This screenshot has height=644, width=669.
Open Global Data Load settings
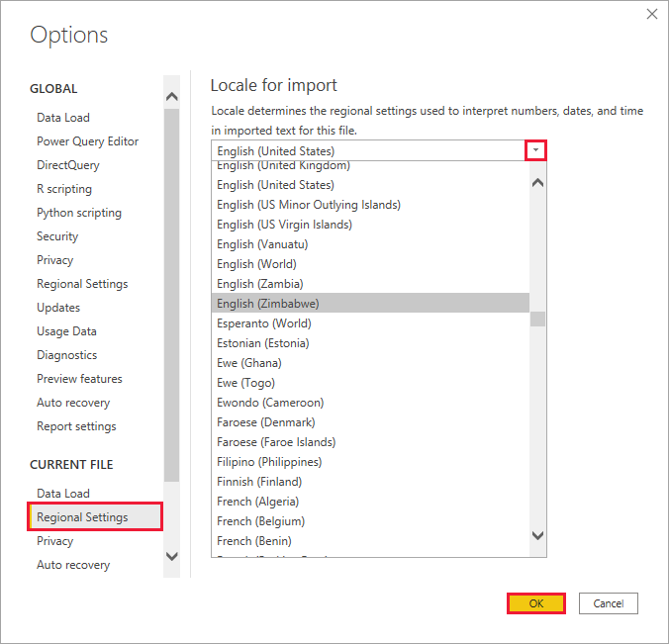point(63,118)
